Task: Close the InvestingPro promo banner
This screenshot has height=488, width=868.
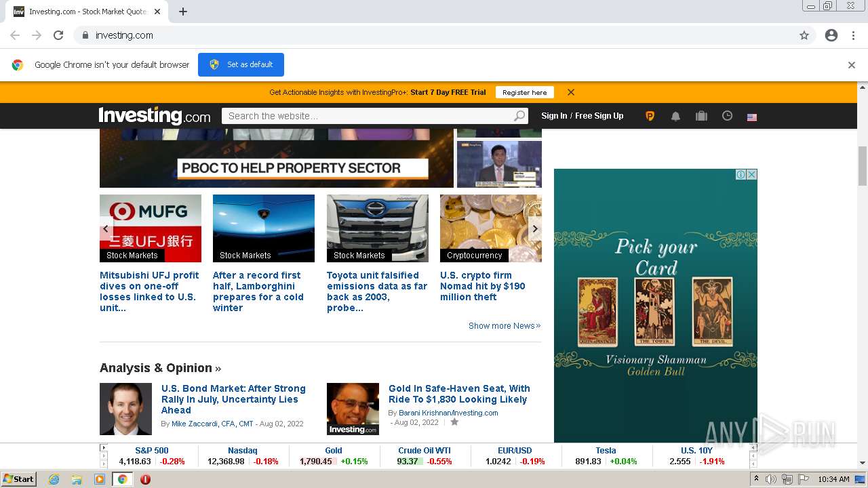Action: pyautogui.click(x=571, y=92)
